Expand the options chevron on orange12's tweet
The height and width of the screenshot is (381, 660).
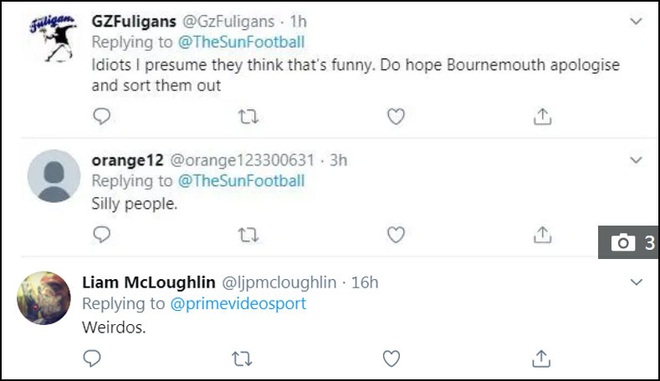pos(636,160)
